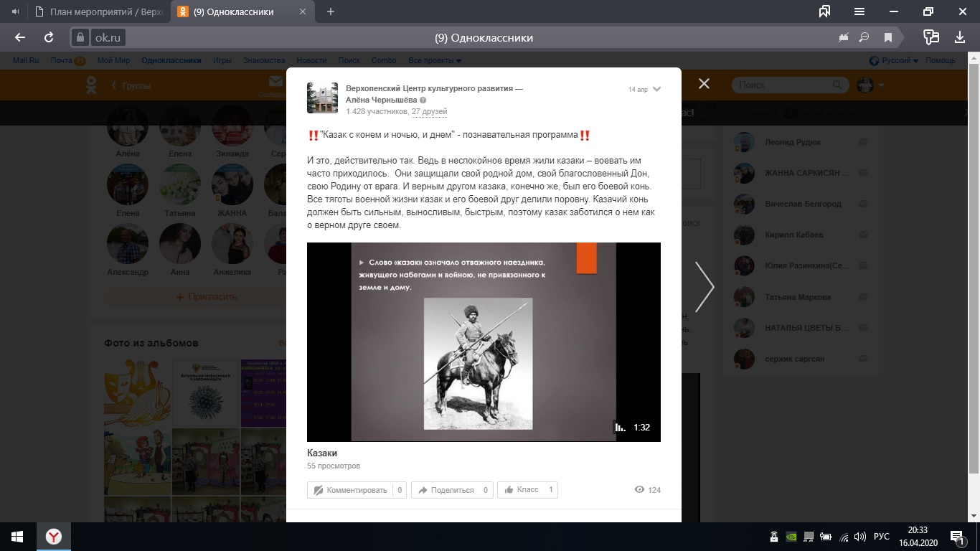The width and height of the screenshot is (980, 551).
Task: Open the Mail.Ru link in the top bar
Action: (26, 61)
